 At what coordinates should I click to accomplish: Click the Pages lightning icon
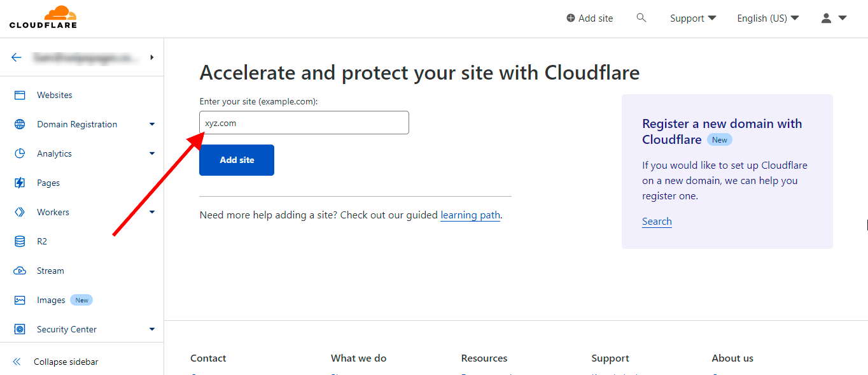[20, 183]
